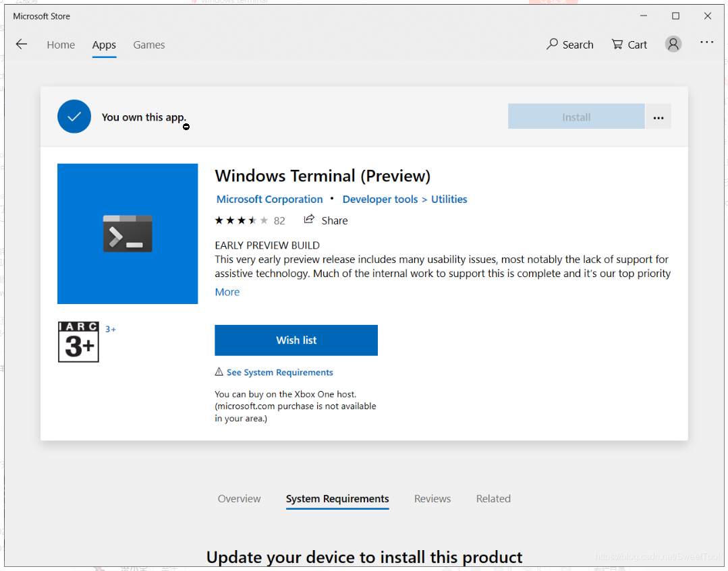The width and height of the screenshot is (728, 571).
Task: Click the Share icon for Windows Terminal
Action: (309, 220)
